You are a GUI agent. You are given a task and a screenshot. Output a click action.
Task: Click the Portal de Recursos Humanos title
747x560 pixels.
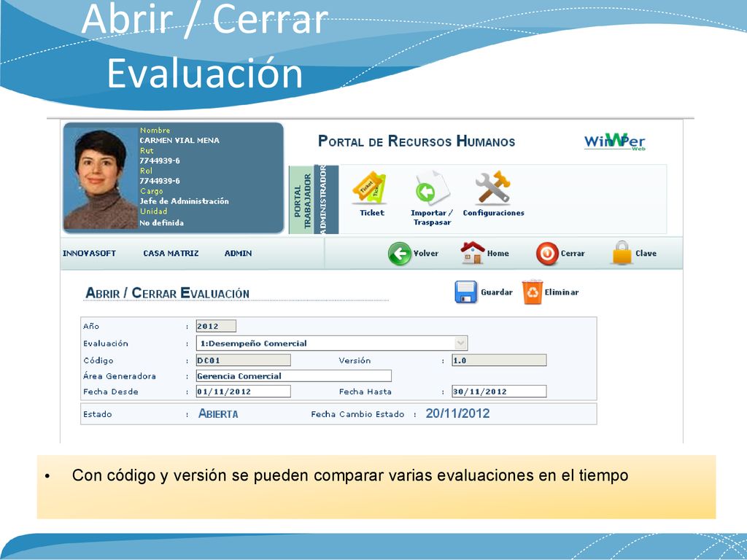(x=417, y=141)
